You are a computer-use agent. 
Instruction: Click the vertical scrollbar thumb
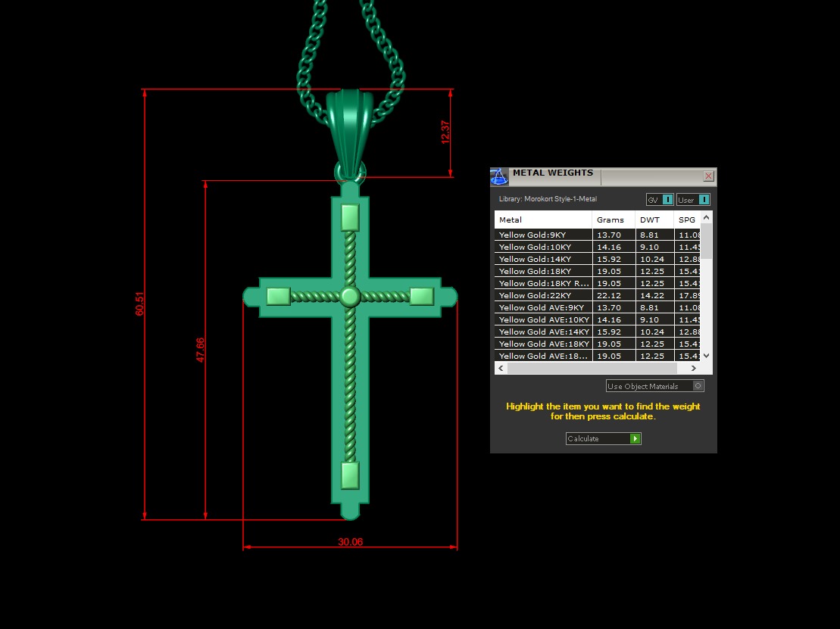coord(706,241)
